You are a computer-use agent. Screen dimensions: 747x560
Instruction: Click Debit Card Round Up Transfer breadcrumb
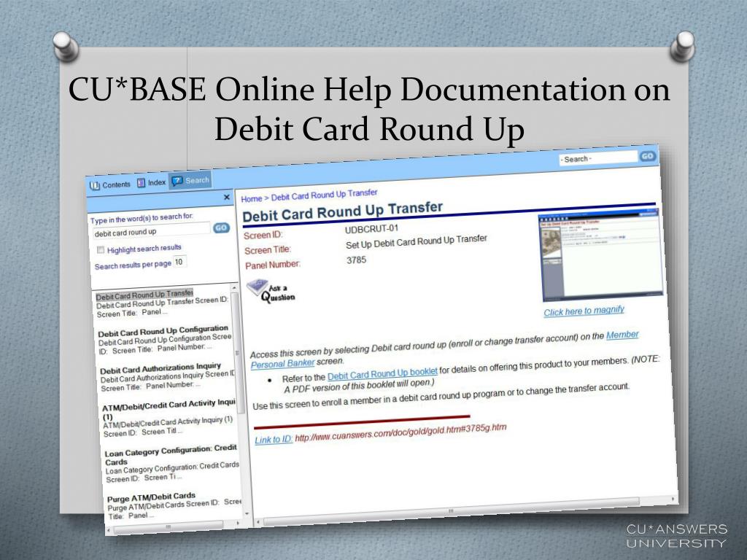(325, 194)
